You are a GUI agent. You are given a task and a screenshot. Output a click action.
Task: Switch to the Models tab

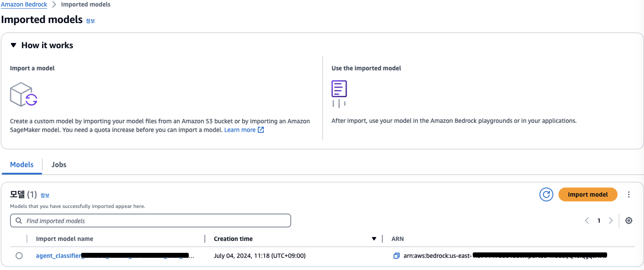click(x=22, y=165)
